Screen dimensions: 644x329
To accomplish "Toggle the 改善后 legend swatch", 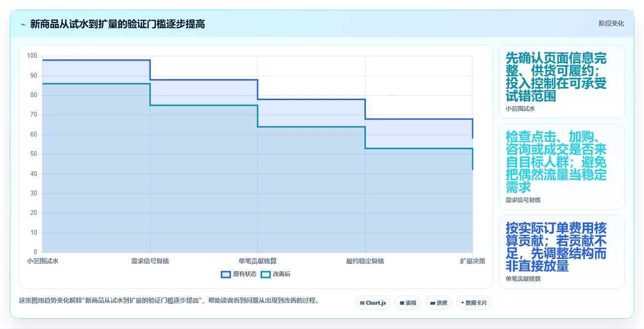I will pos(265,274).
